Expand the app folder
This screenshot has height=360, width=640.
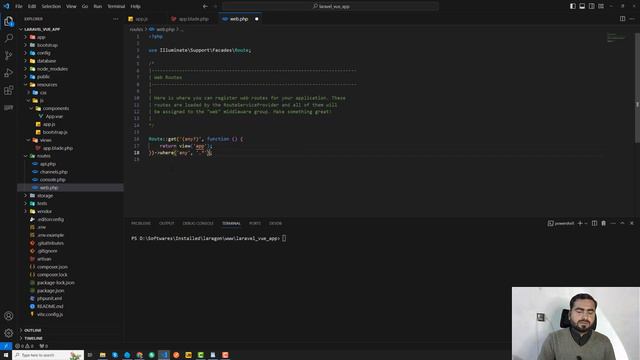click(x=41, y=37)
